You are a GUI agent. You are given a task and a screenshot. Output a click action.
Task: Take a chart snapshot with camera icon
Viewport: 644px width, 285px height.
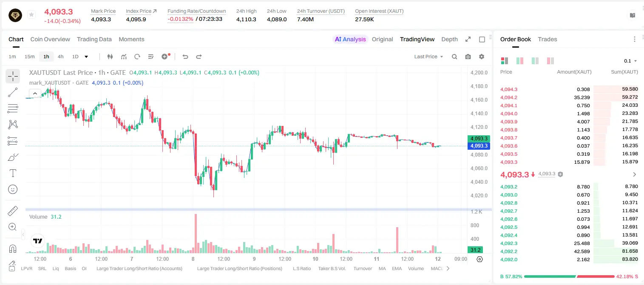[468, 57]
